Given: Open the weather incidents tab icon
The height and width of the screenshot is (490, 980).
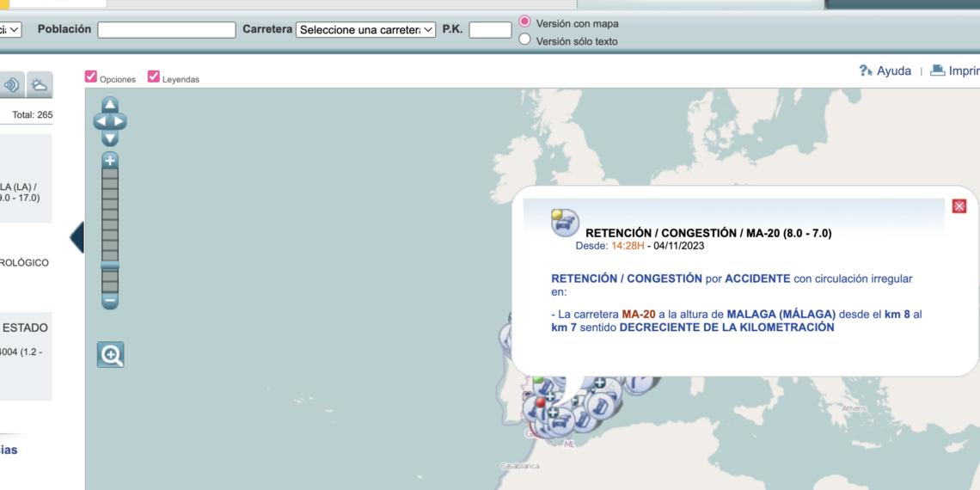Looking at the screenshot, I should coord(40,85).
